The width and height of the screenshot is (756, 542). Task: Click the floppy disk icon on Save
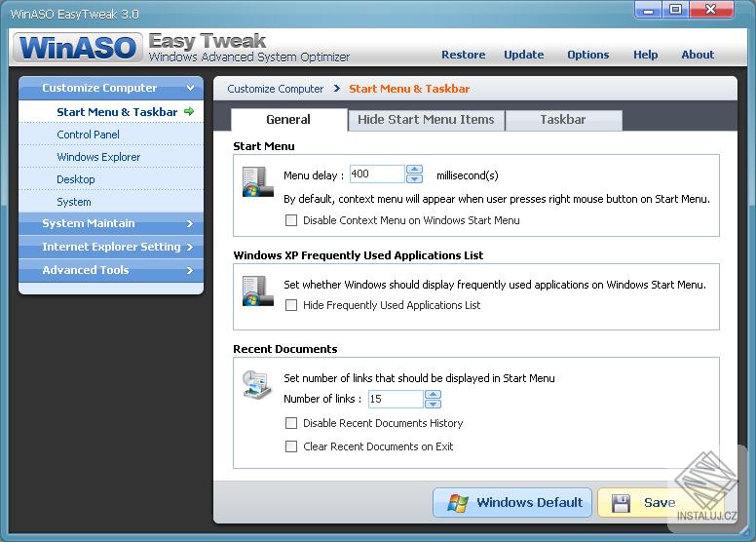(621, 503)
